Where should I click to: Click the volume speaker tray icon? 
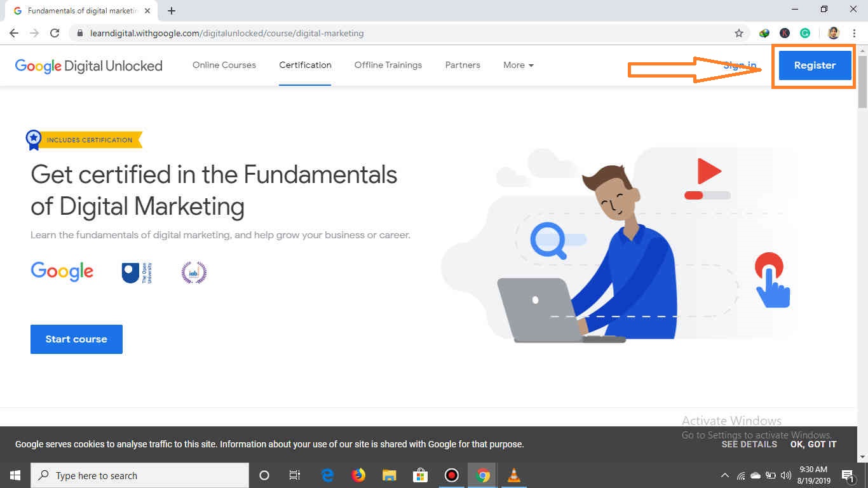785,475
